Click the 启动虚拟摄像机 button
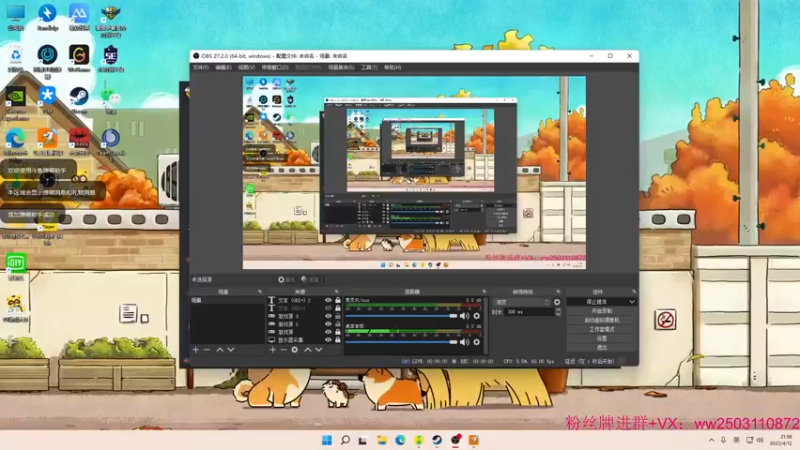800x450 pixels. (602, 320)
